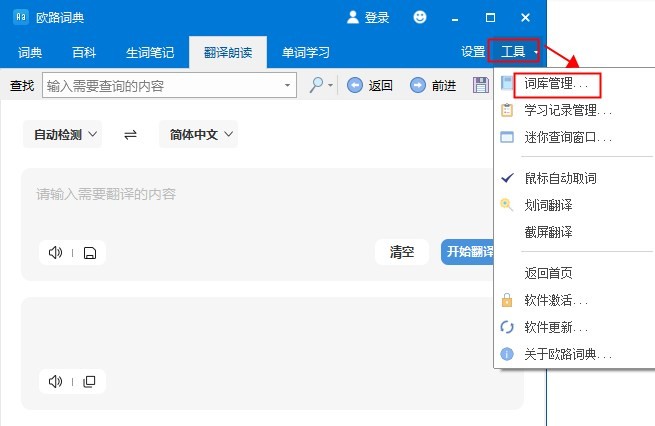Switch to the 百科 tab
This screenshot has height=426, width=655.
pos(84,53)
